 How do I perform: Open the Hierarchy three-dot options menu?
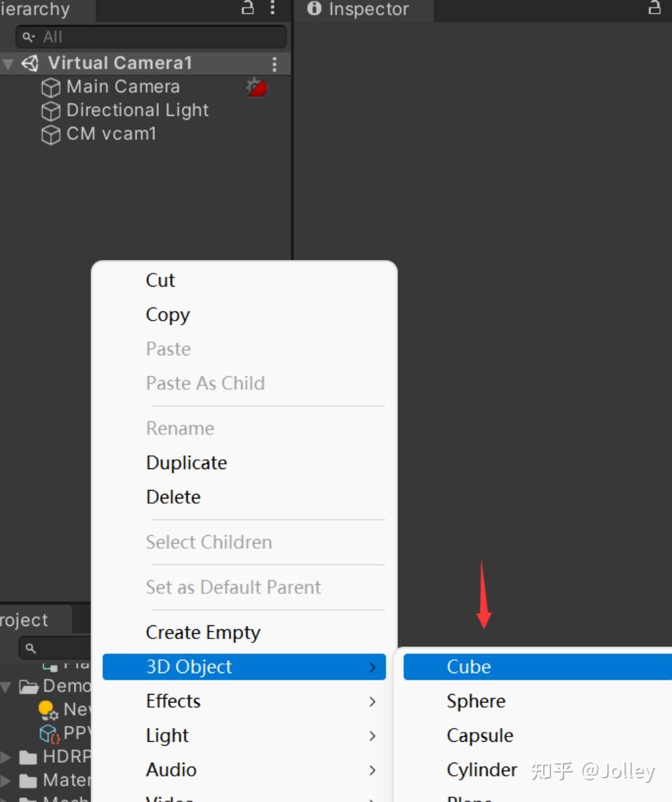[272, 9]
